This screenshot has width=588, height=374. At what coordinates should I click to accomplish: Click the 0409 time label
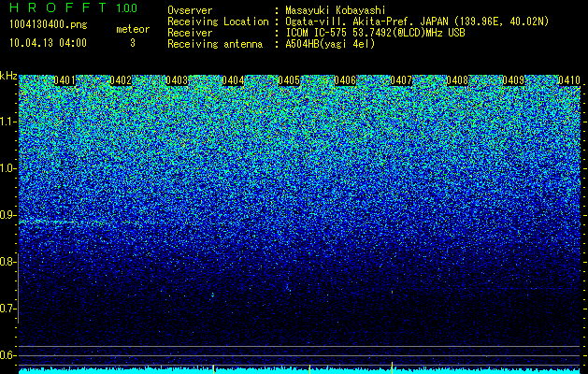(513, 80)
